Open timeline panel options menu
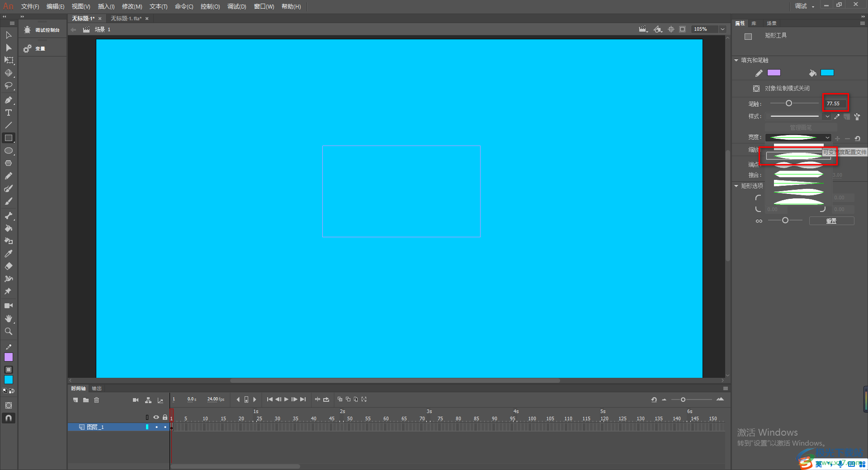 point(725,389)
